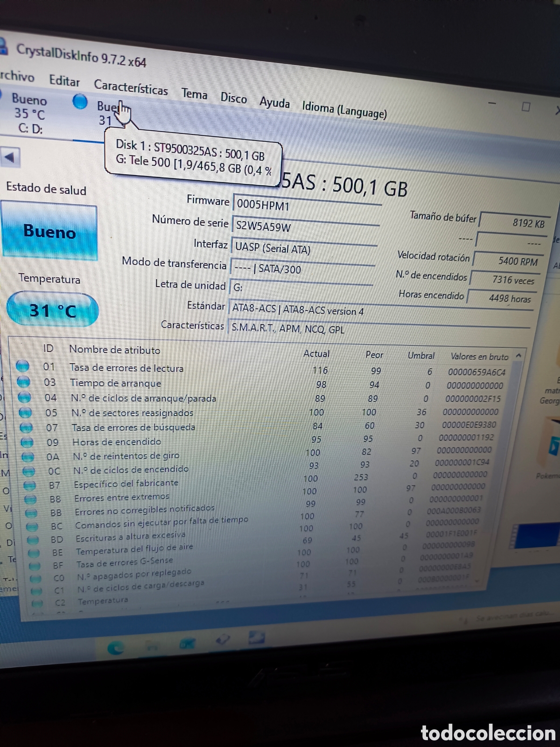Open the Editar menu

click(64, 81)
